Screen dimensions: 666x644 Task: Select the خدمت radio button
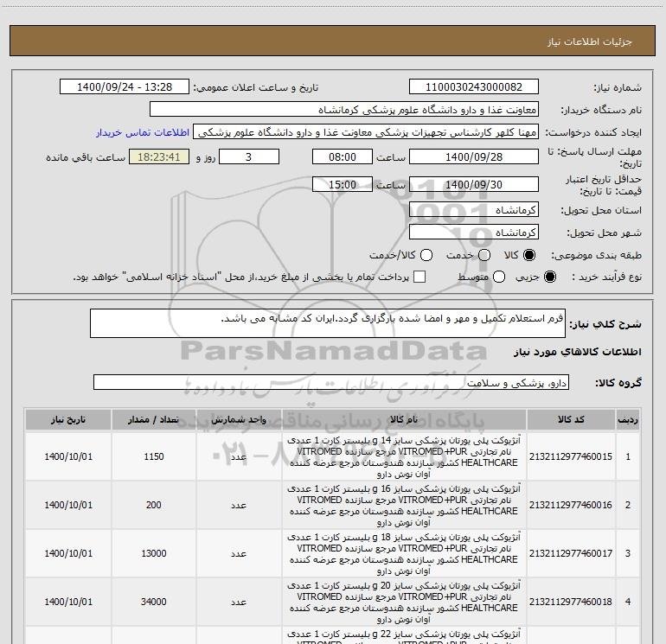[484, 255]
